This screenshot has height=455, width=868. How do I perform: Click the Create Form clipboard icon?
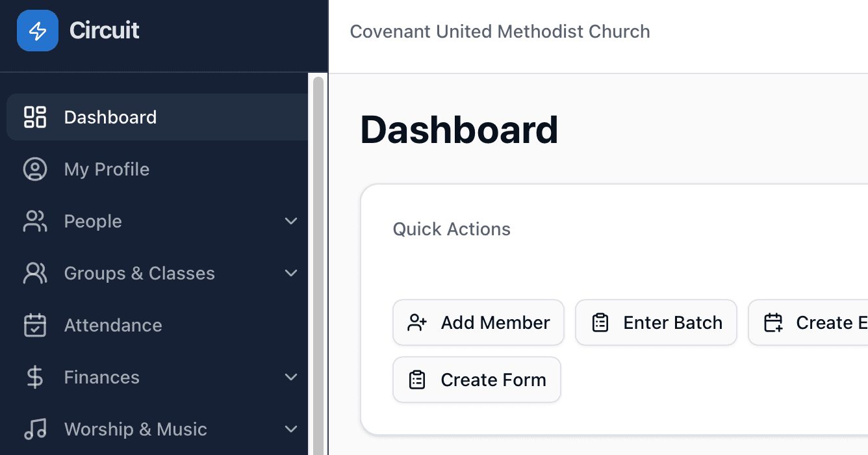click(417, 380)
